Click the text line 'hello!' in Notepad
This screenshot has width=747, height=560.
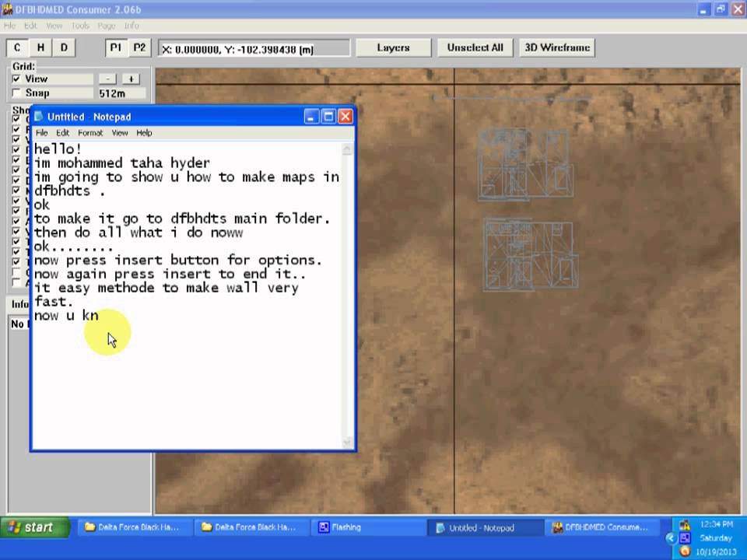[x=58, y=149]
